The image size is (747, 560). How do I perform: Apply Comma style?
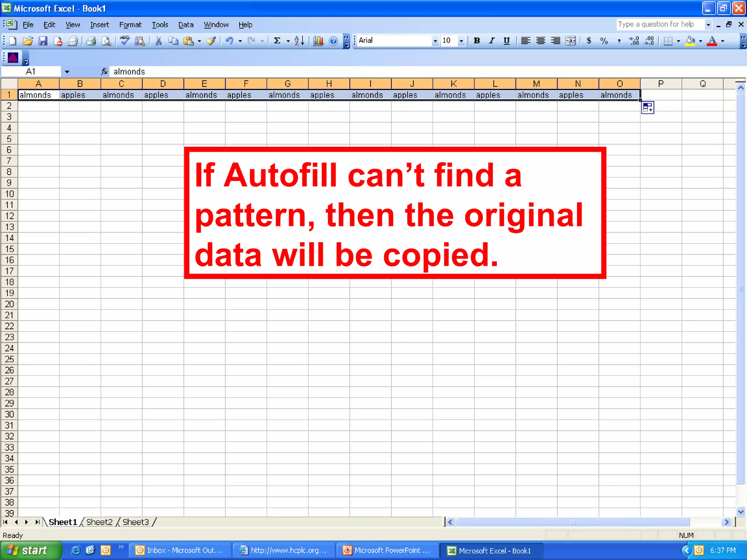[x=619, y=41]
